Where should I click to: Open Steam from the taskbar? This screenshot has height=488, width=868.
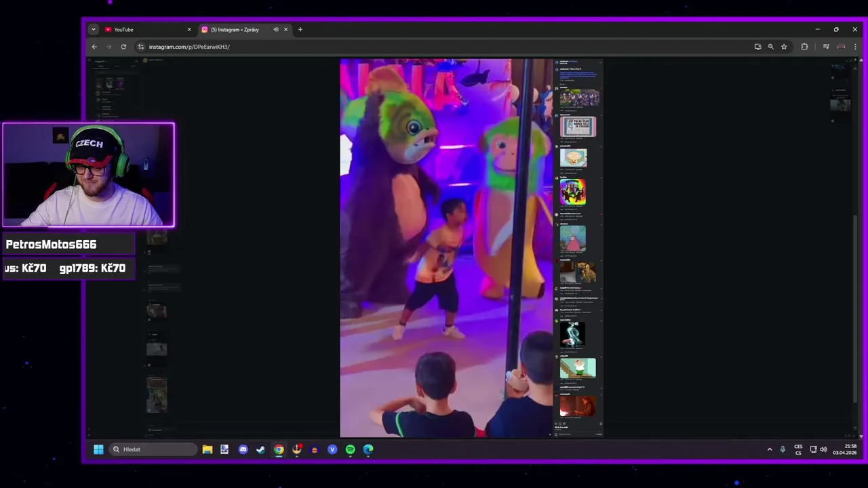pos(260,449)
